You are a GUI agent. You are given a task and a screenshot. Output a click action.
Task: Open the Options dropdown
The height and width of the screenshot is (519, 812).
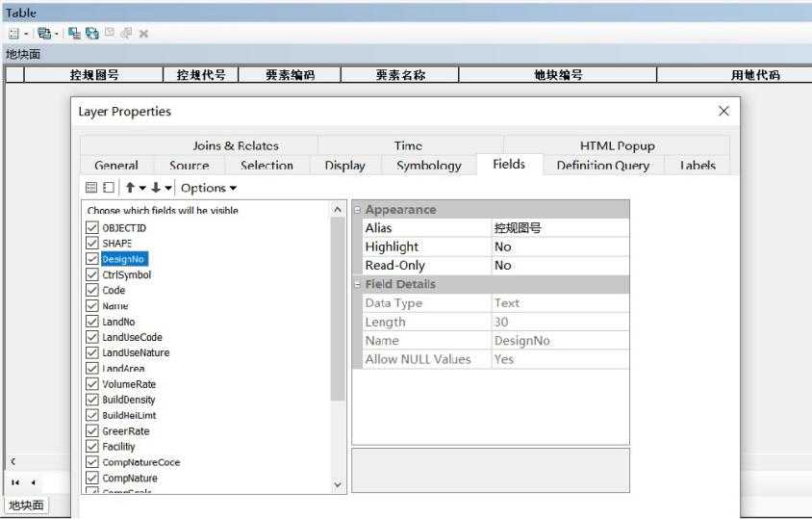pyautogui.click(x=208, y=188)
